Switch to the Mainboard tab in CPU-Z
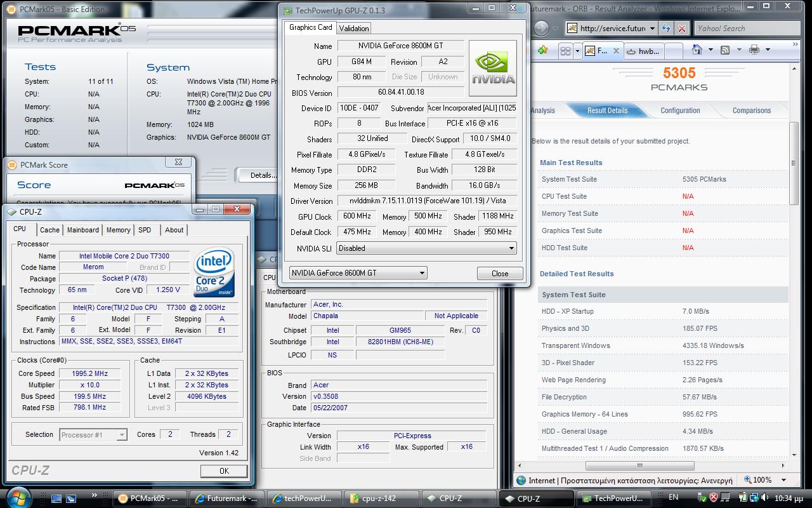 82,230
